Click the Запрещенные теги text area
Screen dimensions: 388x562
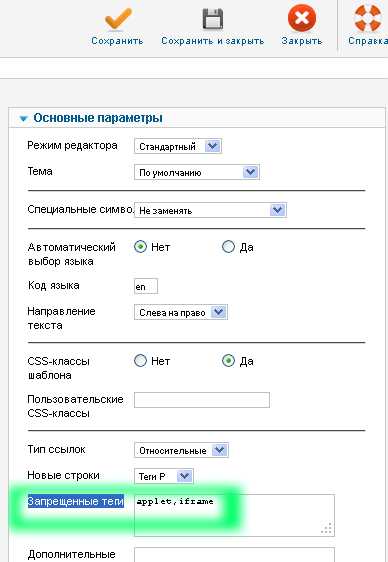234,515
